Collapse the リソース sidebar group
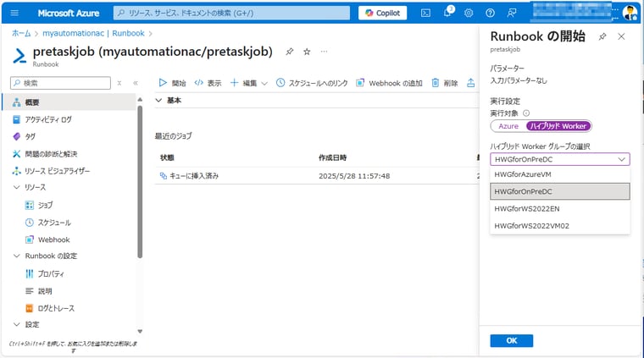 point(16,187)
